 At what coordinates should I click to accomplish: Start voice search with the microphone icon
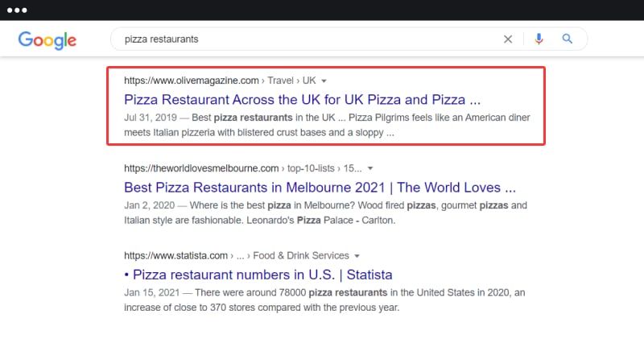539,39
